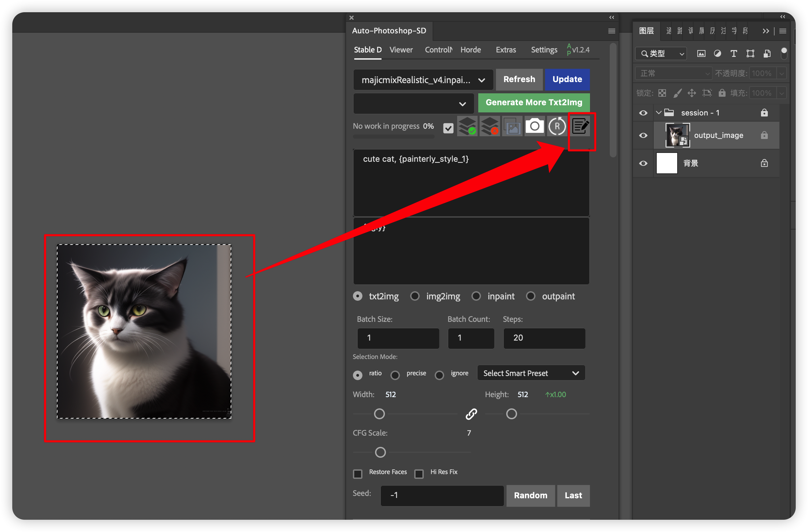This screenshot has width=808, height=532.
Task: Click the layers with red X icon
Action: [x=490, y=126]
